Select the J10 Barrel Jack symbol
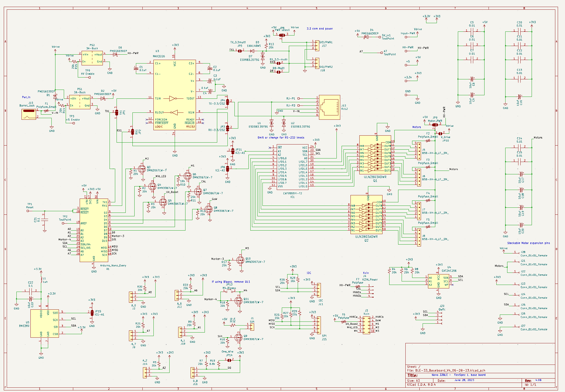Viewport: 565px width, 392px height. tap(29, 114)
